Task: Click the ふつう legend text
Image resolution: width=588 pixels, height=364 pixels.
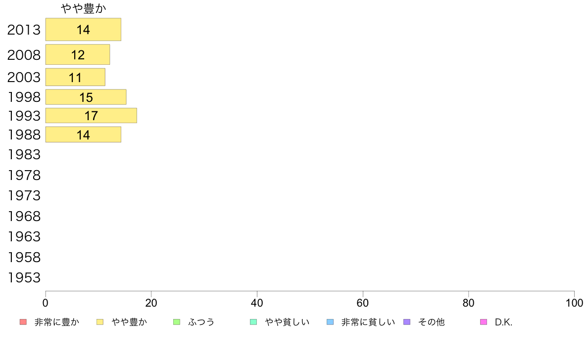Action: click(201, 322)
